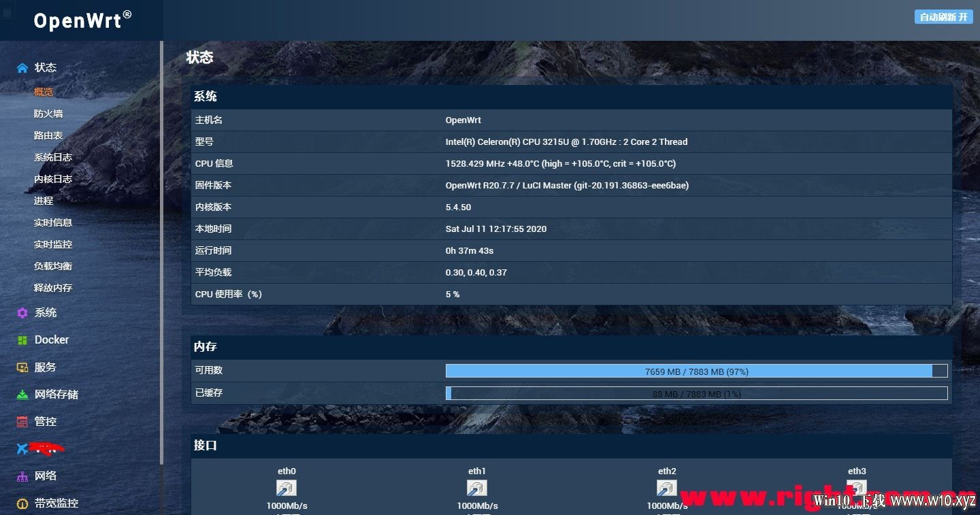Click the kernel version 5.4.50
Viewport: 980px width, 515px height.
459,207
